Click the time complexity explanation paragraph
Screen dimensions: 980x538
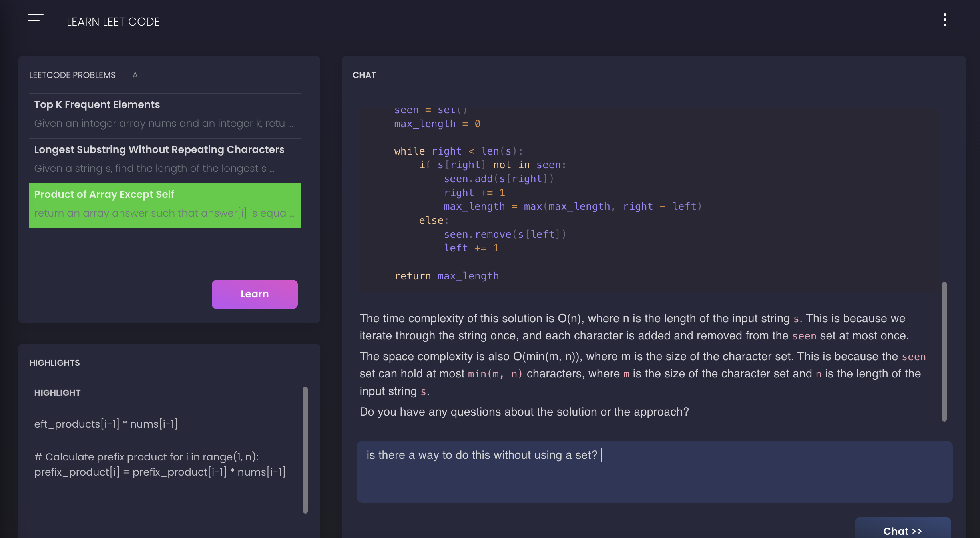click(x=634, y=327)
